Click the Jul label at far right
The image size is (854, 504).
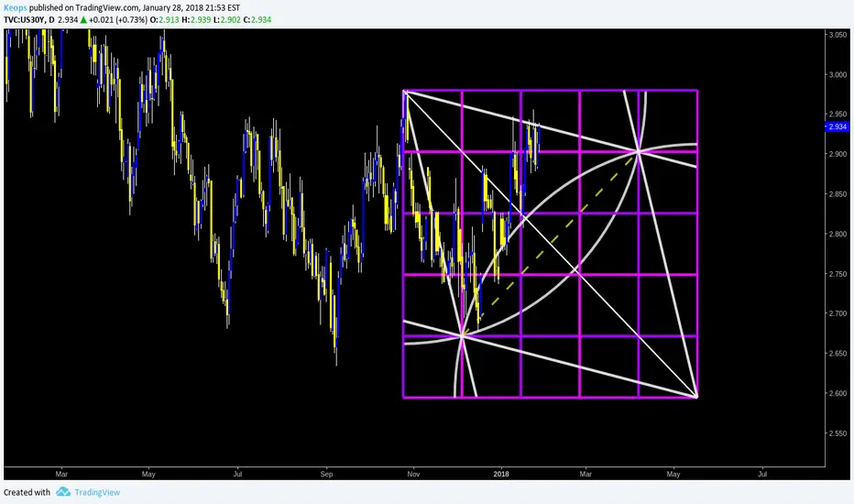(762, 474)
